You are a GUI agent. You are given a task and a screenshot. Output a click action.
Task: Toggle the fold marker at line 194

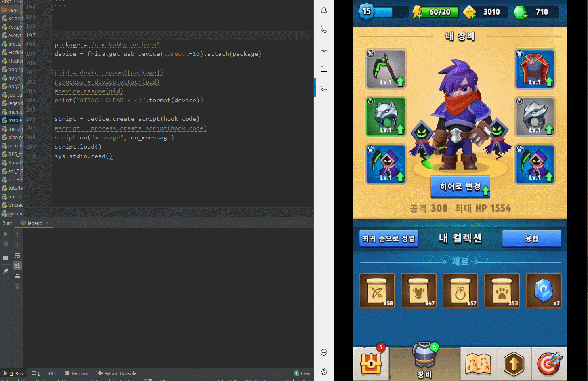tap(52, 7)
